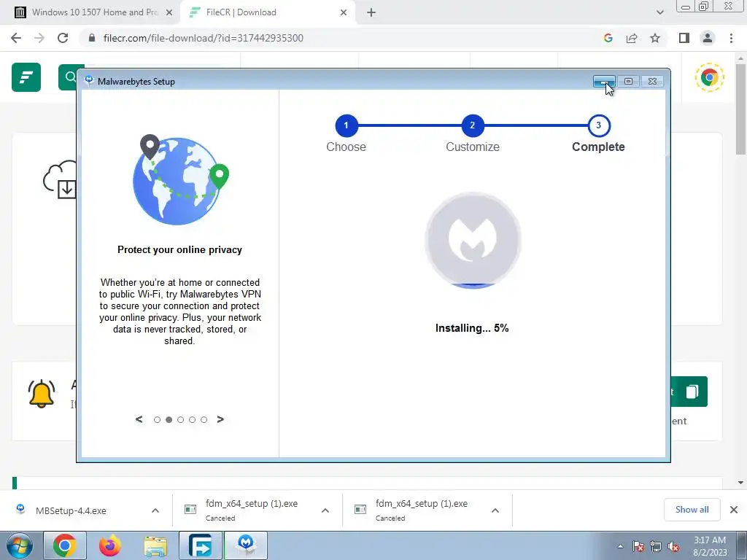Open MBSetup-4.4.exe download item
Screen dimensions: 747x560
tap(71, 510)
